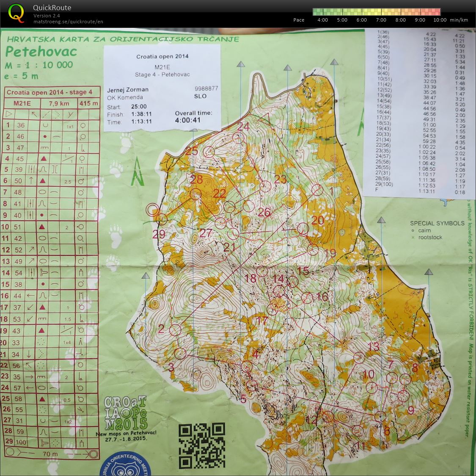This screenshot has height=476, width=476.
Task: Click the Overall time 4:00:41 value
Action: click(187, 120)
